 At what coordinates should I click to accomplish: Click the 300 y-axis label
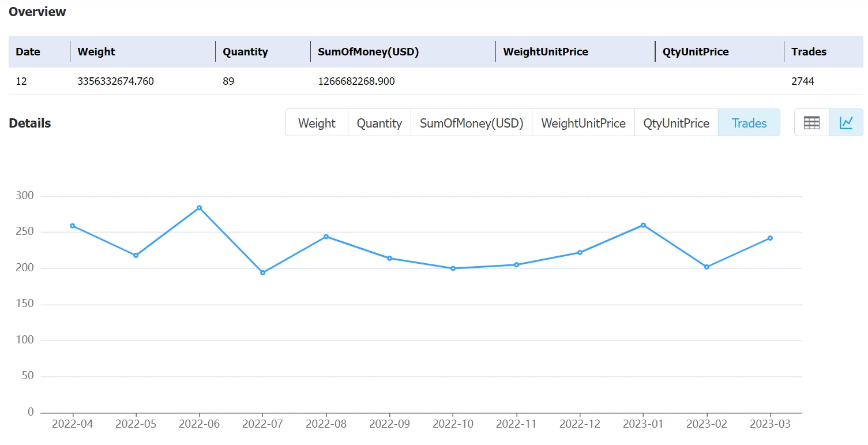(x=25, y=196)
